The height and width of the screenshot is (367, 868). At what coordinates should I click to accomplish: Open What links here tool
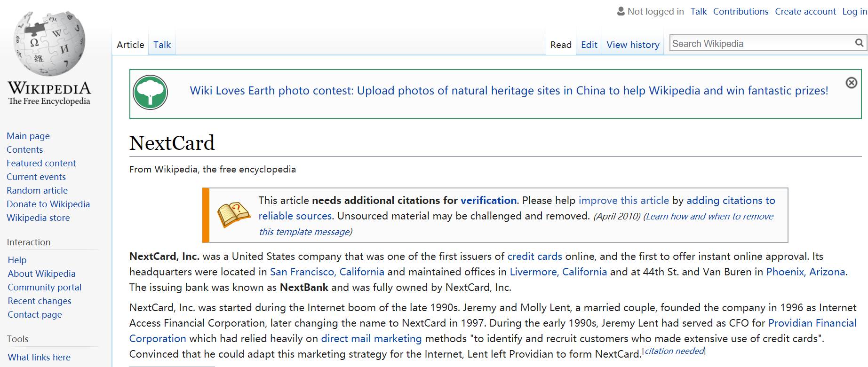click(x=39, y=357)
